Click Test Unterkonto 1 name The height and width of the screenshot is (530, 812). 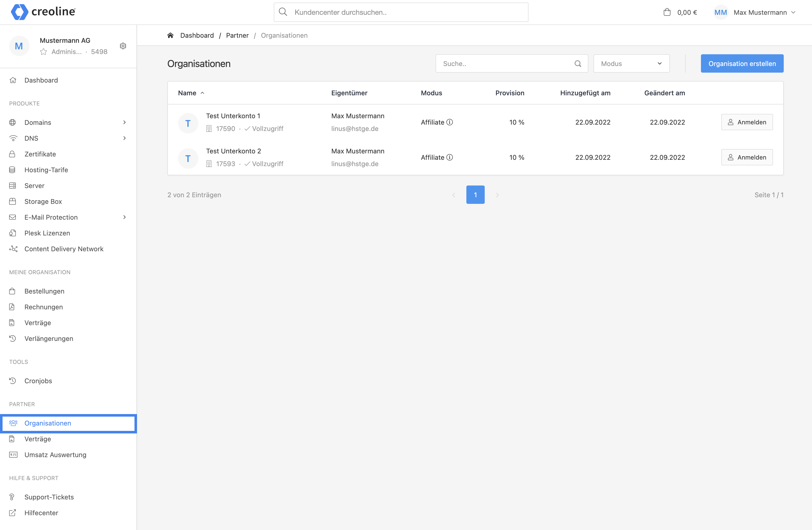233,116
